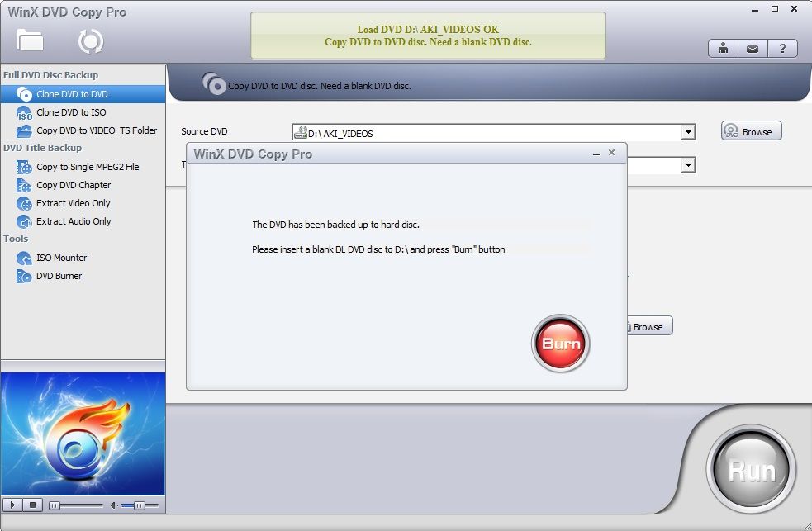Viewport: 812px width, 531px height.
Task: Click the Extract Video Only icon
Action: [x=24, y=203]
